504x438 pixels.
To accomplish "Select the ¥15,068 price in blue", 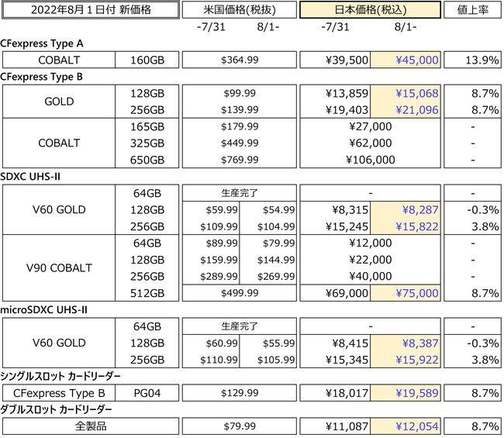I will tap(406, 94).
